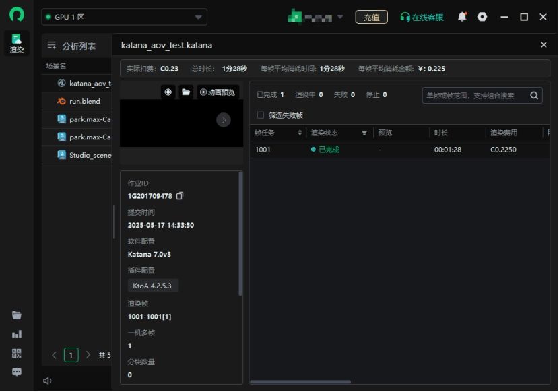Screen dimensions: 559x392
Task: Select run.blend scene in list
Action: (77, 101)
